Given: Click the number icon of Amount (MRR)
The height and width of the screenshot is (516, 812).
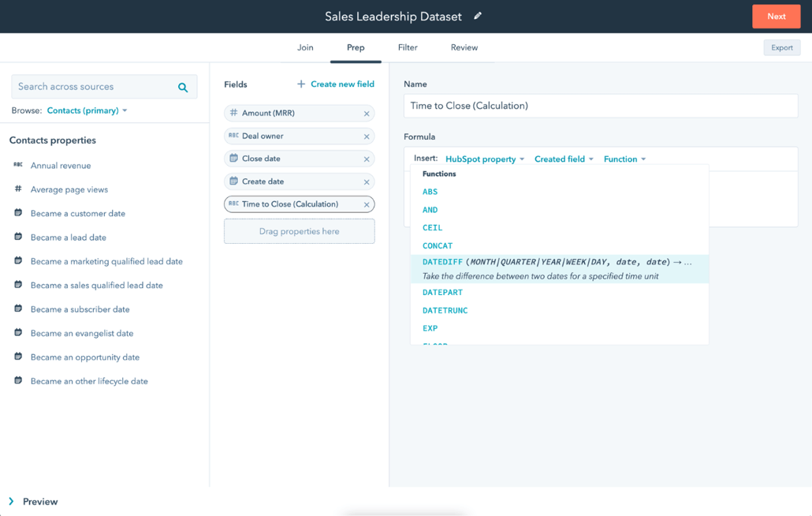Looking at the screenshot, I should (233, 112).
